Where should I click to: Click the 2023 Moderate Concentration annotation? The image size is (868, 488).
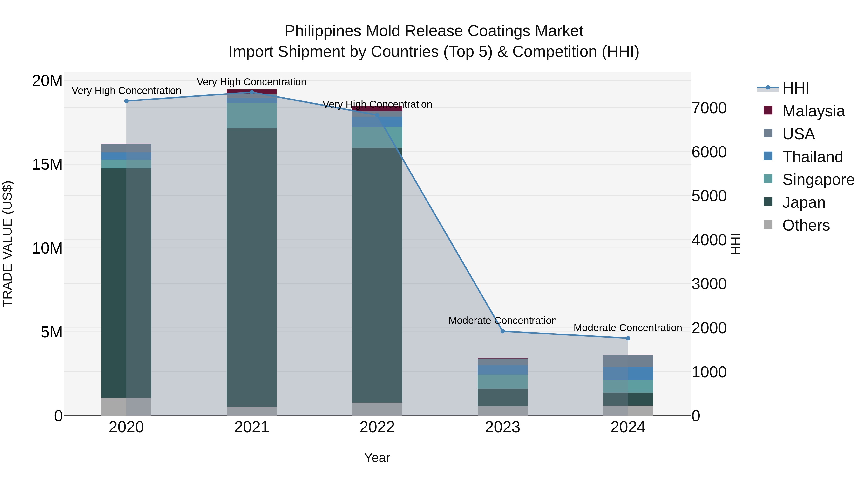[x=503, y=321]
